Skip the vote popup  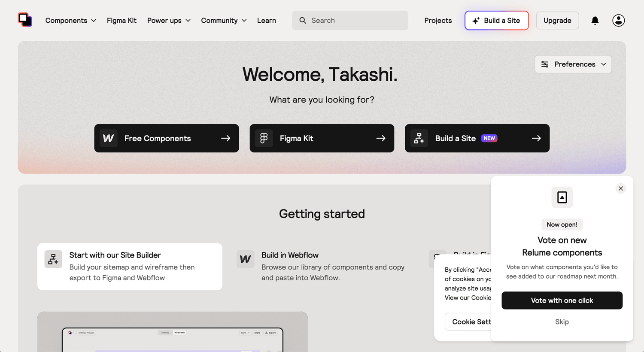coord(562,322)
